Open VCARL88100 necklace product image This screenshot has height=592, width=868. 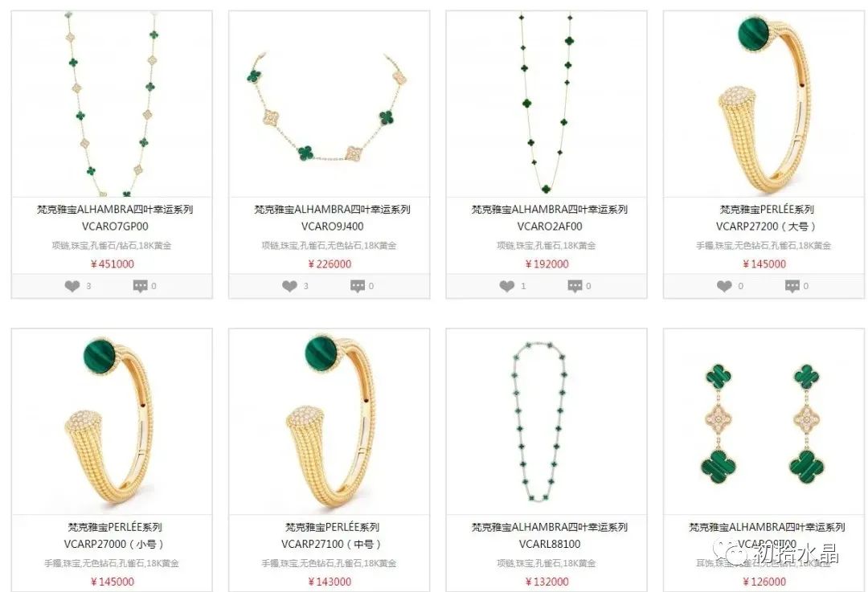coord(547,422)
